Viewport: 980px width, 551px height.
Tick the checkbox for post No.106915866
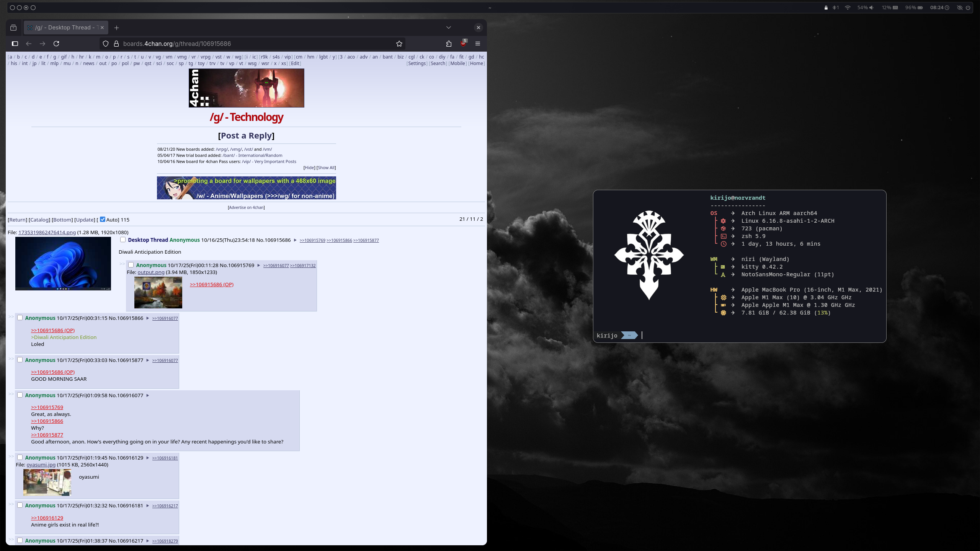click(20, 318)
